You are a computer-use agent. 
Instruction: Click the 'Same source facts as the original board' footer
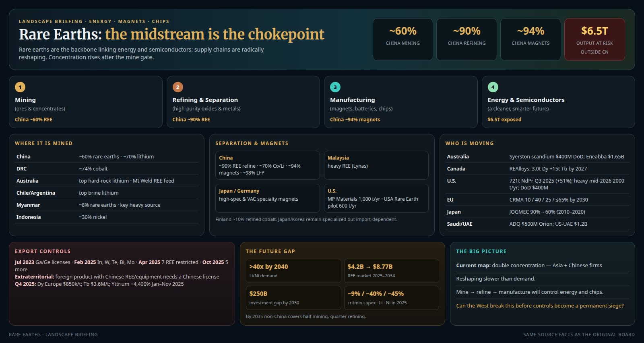tap(579, 335)
